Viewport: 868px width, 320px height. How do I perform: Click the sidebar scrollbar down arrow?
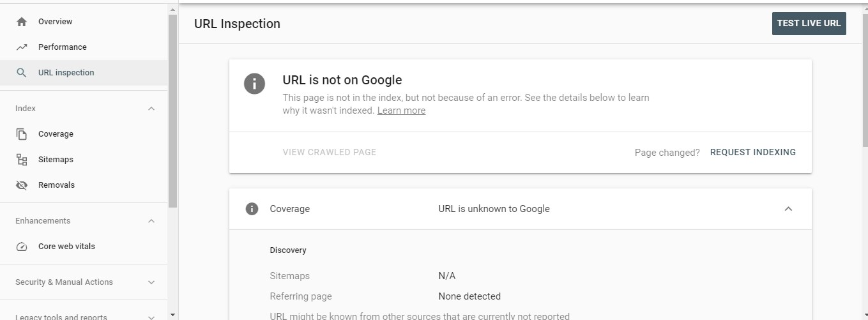tap(172, 315)
